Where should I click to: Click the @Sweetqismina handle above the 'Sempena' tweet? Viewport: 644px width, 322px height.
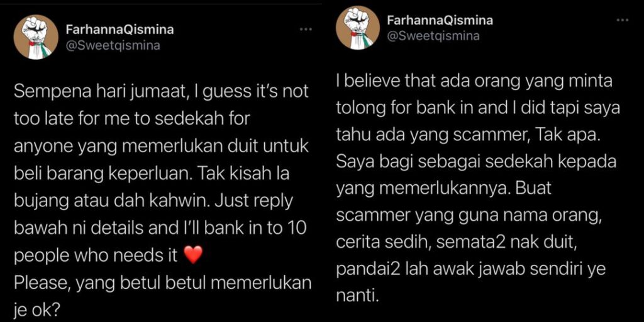pos(113,45)
